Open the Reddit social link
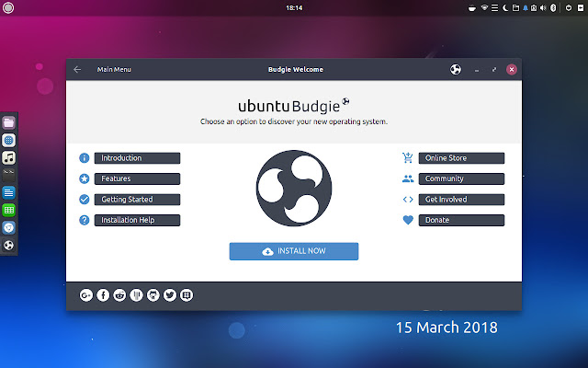 pyautogui.click(x=119, y=295)
